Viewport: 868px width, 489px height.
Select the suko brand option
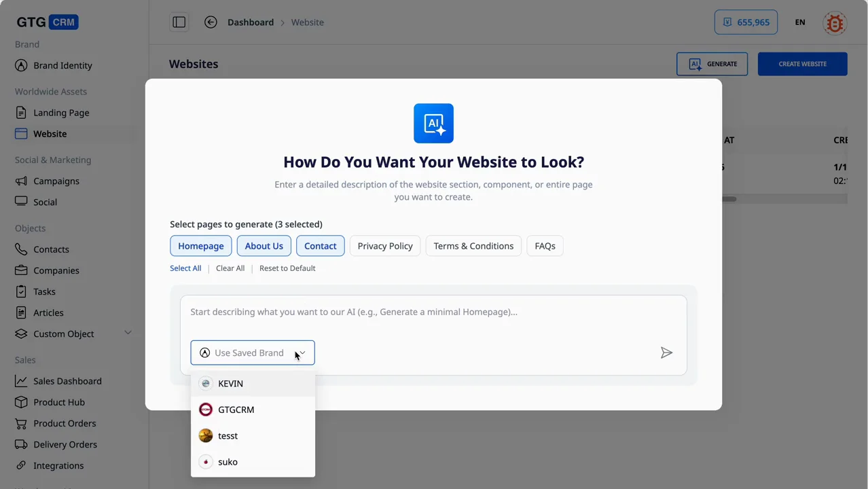(x=228, y=462)
